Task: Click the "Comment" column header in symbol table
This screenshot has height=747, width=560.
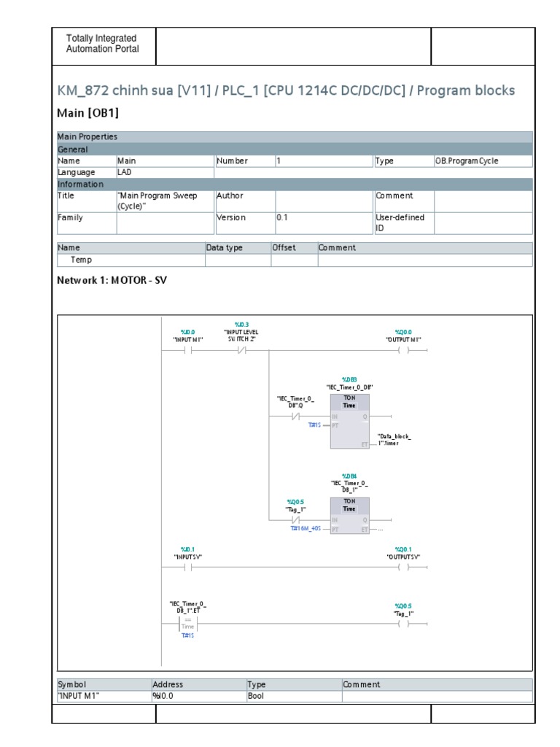Action: [437, 684]
